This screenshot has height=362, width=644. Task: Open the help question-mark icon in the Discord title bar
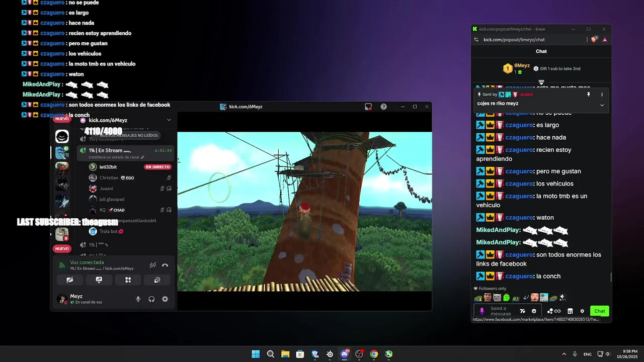pos(384,107)
